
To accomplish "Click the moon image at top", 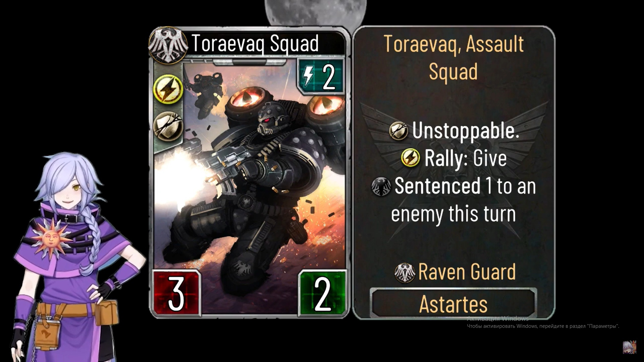I will 315,12.
